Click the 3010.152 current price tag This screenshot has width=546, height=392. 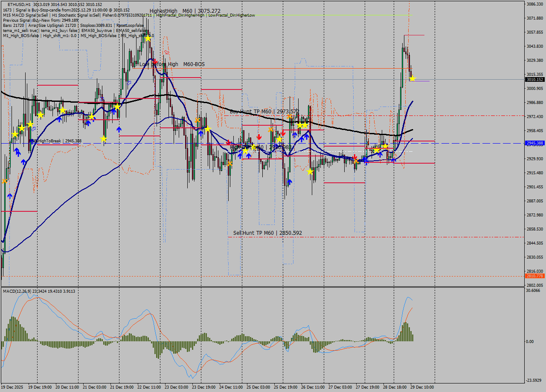tap(534, 79)
